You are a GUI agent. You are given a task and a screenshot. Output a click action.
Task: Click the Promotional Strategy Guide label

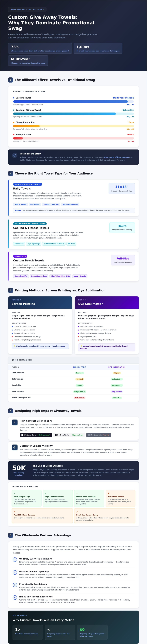[x=27, y=10]
